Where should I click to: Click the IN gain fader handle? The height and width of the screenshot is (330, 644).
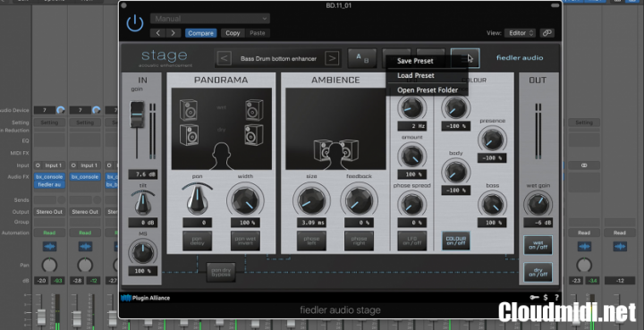point(137,114)
